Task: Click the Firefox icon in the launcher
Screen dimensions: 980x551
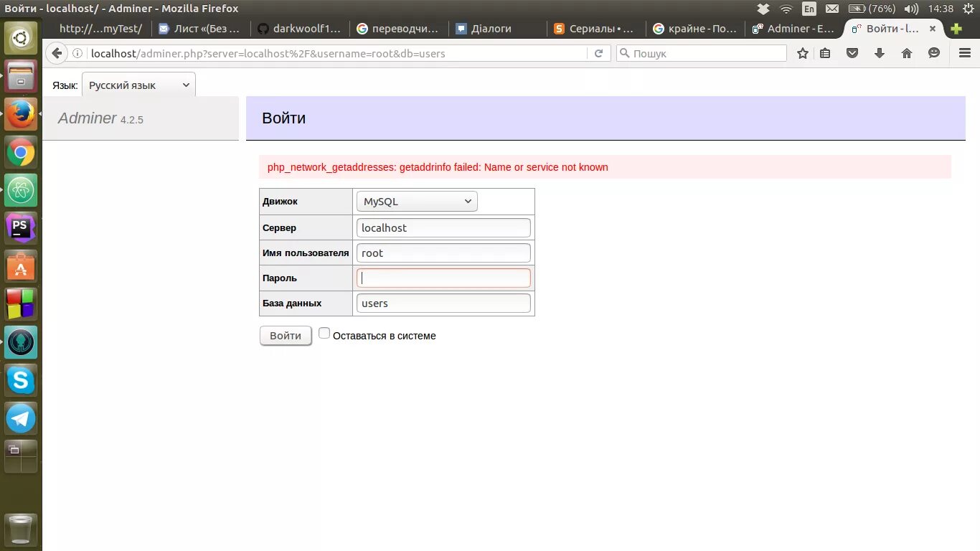Action: pos(21,114)
